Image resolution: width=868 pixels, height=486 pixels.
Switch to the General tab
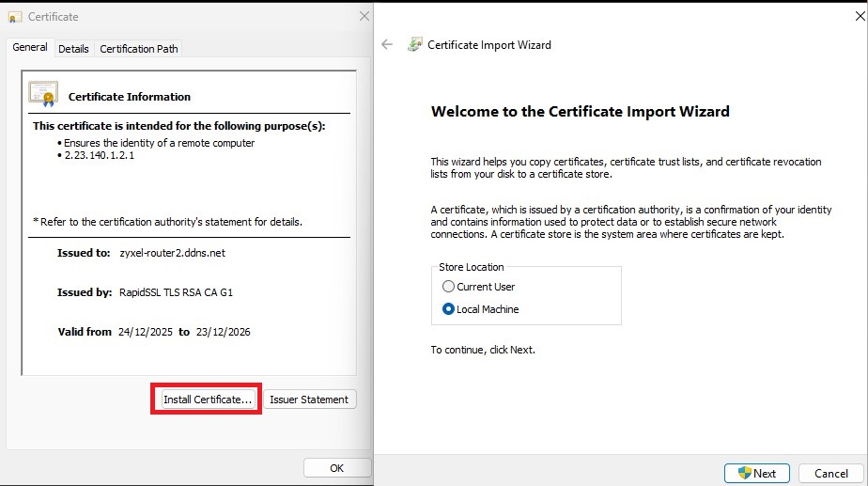[x=30, y=48]
